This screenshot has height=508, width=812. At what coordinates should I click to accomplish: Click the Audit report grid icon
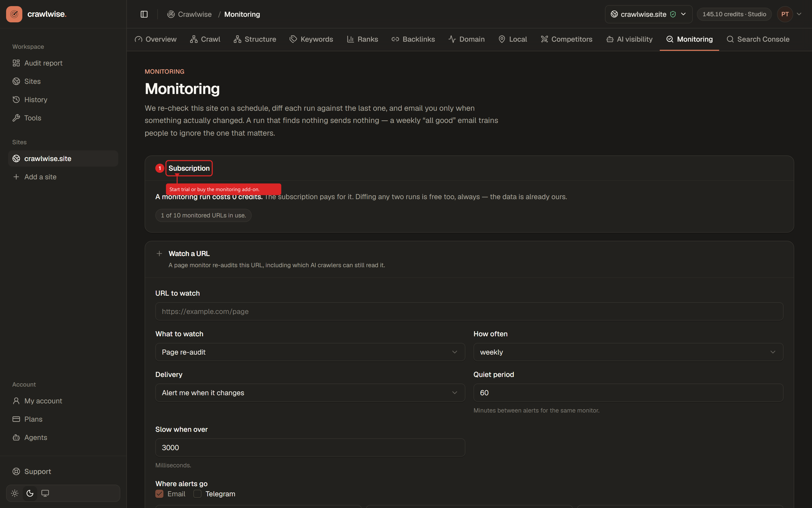click(x=16, y=63)
